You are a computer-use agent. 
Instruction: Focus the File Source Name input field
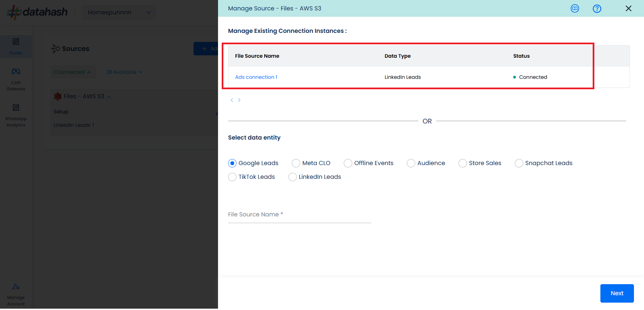[x=299, y=215]
